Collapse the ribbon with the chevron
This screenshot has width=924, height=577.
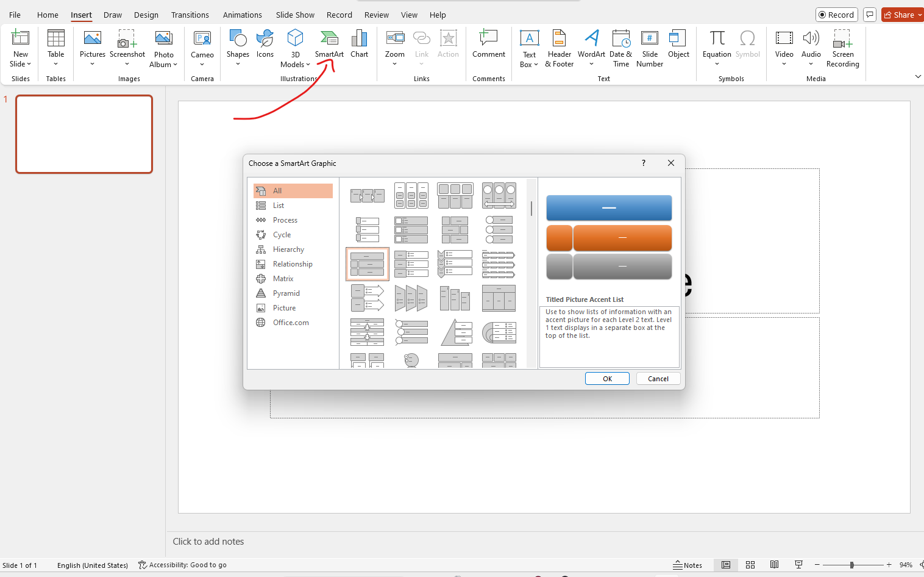918,76
